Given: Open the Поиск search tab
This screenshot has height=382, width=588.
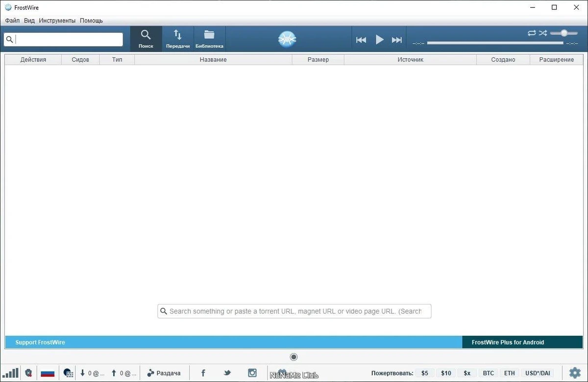Looking at the screenshot, I should pos(146,39).
